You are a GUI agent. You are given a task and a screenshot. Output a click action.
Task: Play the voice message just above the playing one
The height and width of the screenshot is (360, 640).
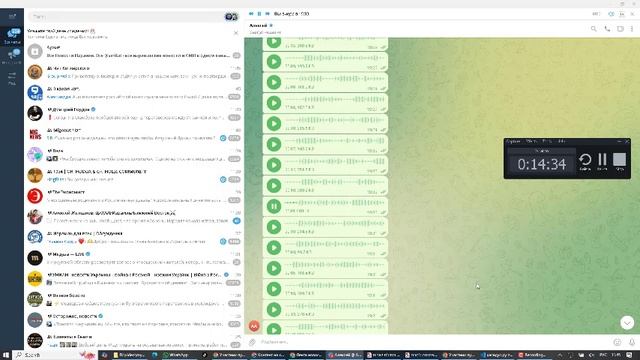click(x=274, y=186)
